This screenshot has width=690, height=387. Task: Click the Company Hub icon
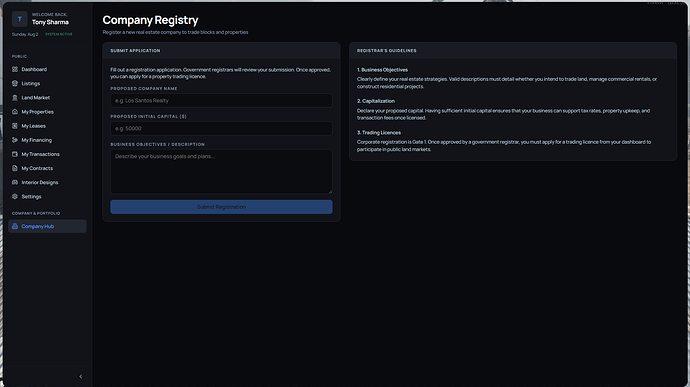pyautogui.click(x=15, y=226)
